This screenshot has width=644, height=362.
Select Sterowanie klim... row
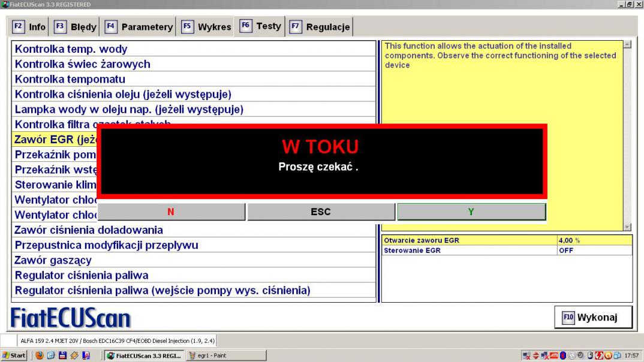pyautogui.click(x=55, y=185)
